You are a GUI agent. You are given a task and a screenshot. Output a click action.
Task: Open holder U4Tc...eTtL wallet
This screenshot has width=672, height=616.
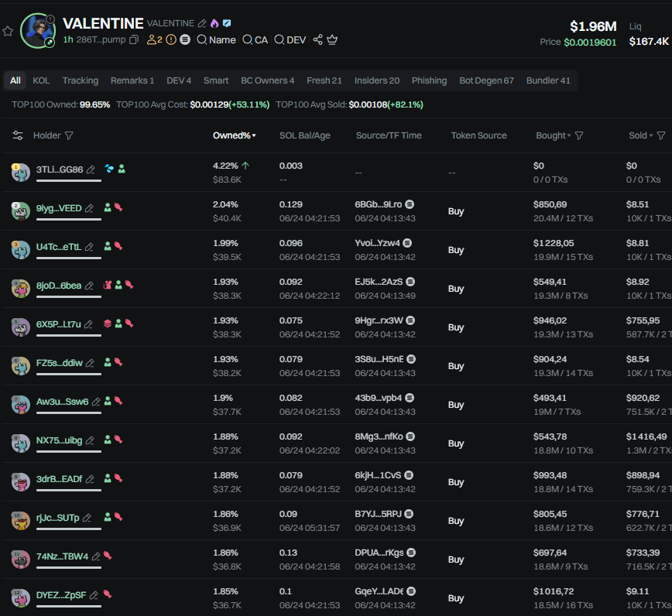coord(59,247)
